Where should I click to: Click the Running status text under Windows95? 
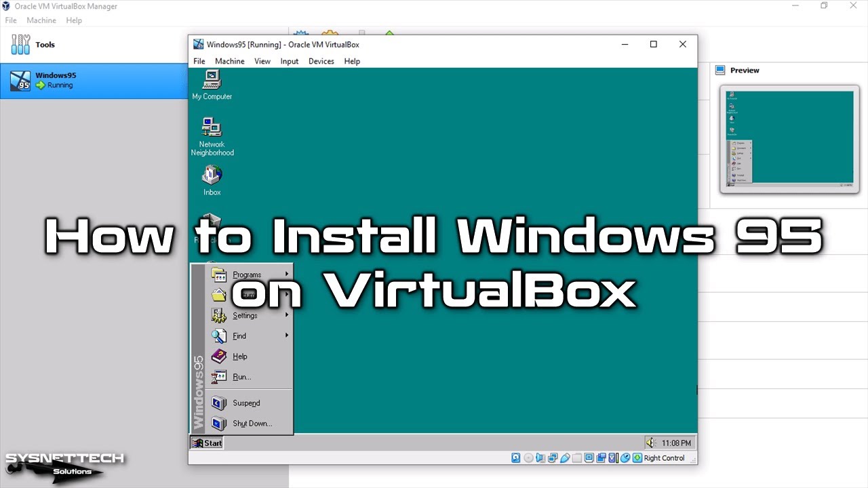(x=60, y=85)
